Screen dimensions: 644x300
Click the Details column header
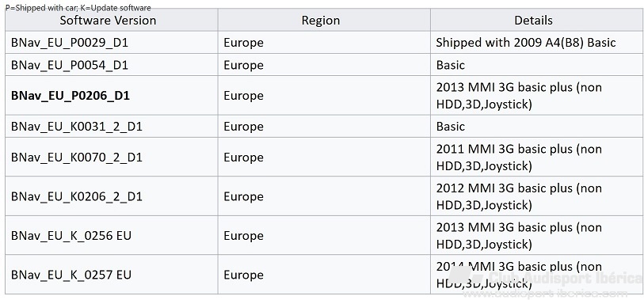(533, 21)
